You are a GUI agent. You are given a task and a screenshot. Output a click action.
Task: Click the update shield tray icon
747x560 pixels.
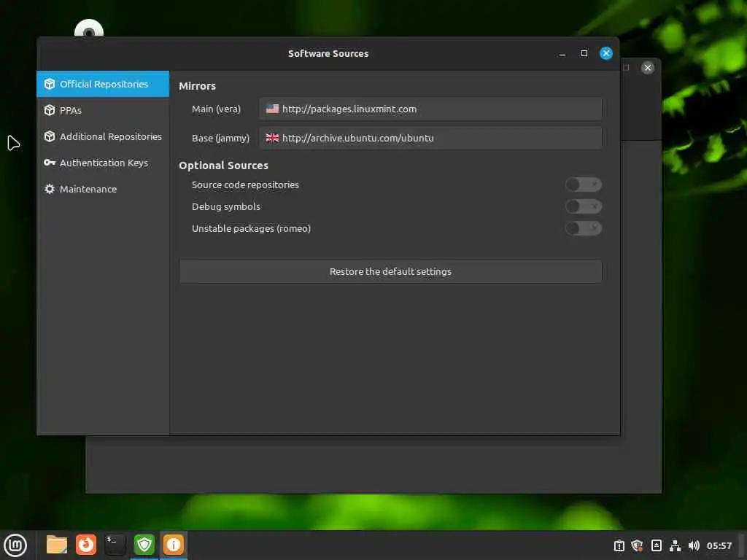coord(637,545)
